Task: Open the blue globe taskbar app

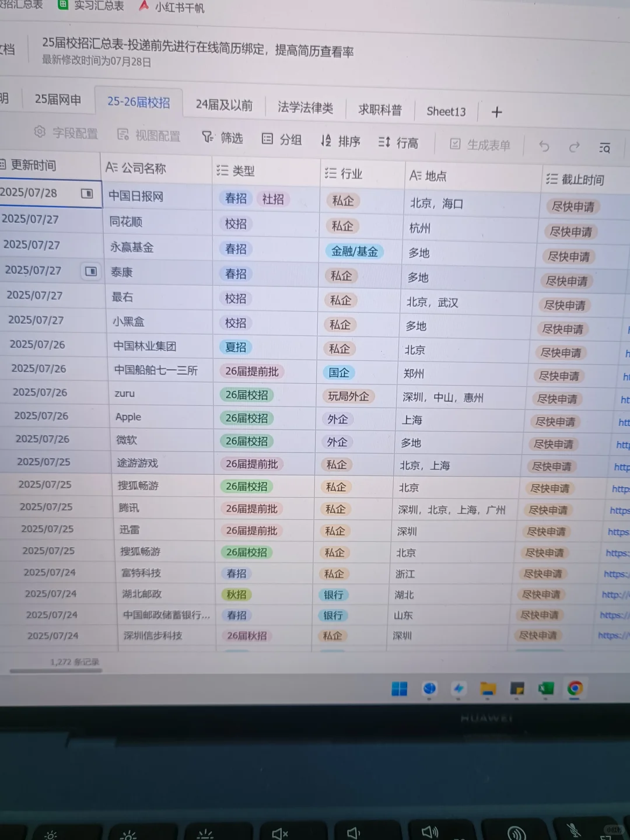Action: tap(429, 689)
